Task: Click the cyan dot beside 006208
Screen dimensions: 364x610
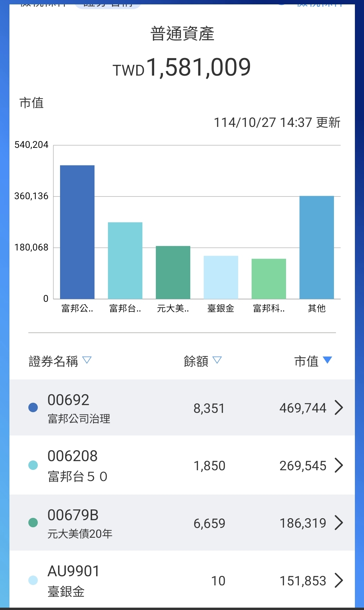Action: coord(33,465)
